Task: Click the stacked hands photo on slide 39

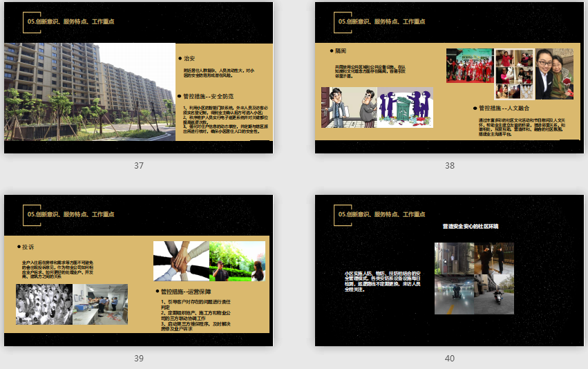Action: [180, 261]
